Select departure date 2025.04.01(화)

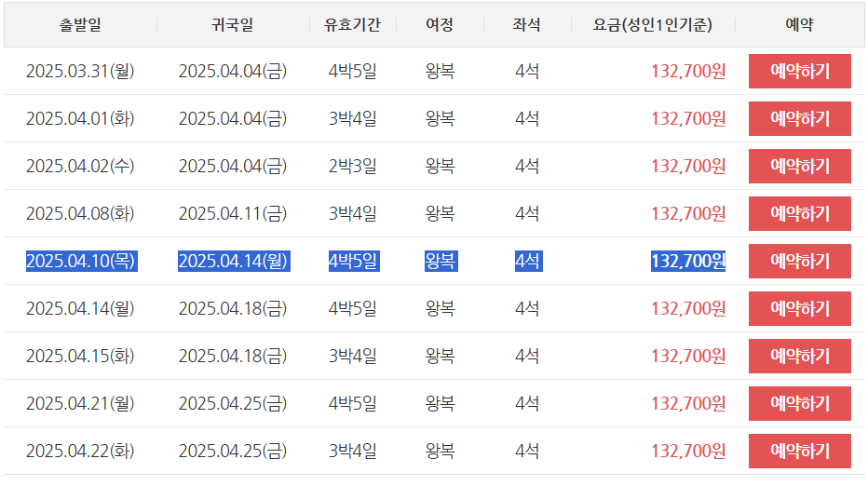pos(80,118)
